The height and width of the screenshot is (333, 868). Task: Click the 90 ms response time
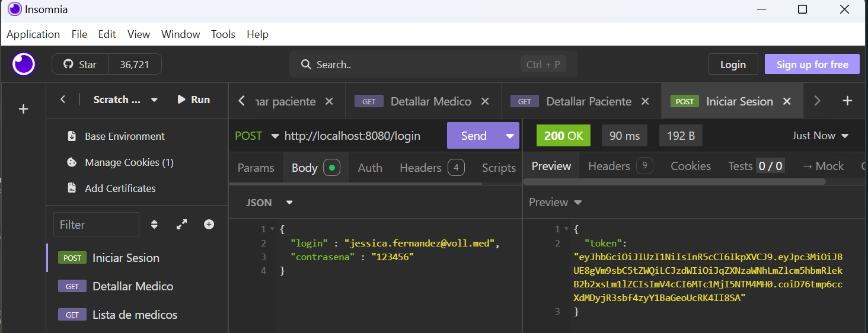tap(624, 136)
